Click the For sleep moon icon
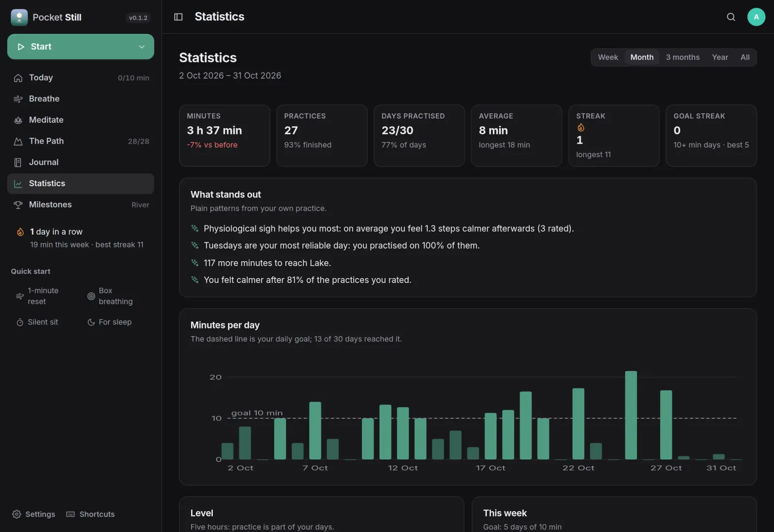 [x=91, y=322]
